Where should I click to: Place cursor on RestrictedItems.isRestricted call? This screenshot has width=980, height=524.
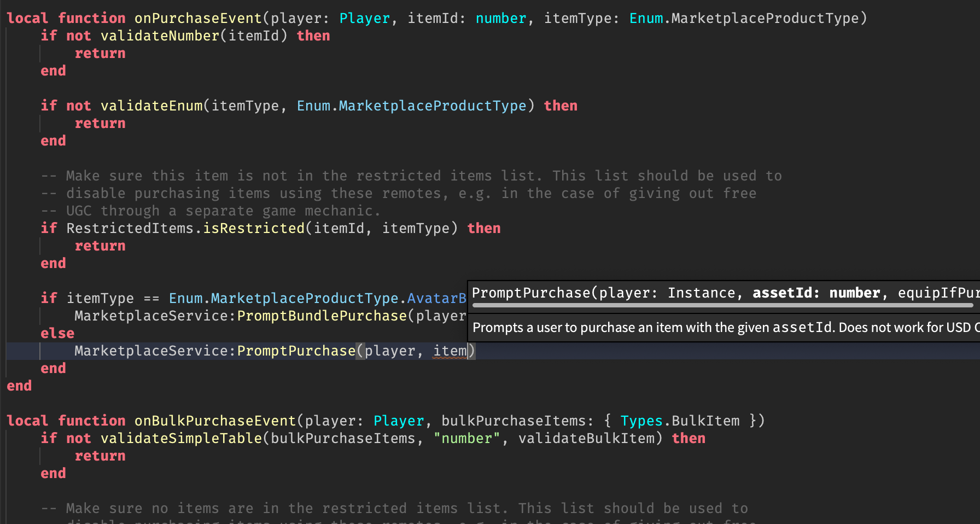click(186, 228)
